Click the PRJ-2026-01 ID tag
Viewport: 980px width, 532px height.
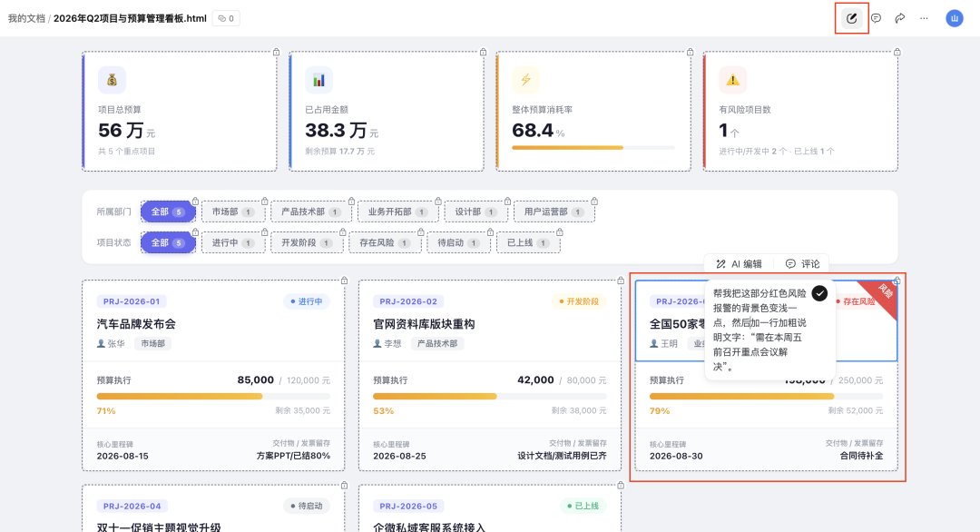tap(132, 301)
